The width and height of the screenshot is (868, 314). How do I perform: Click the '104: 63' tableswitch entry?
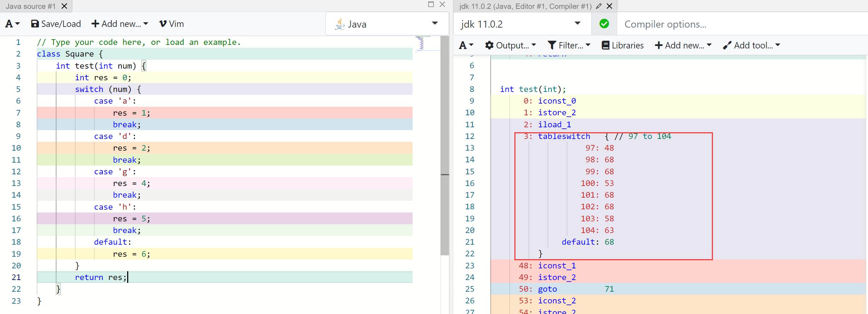[597, 230]
